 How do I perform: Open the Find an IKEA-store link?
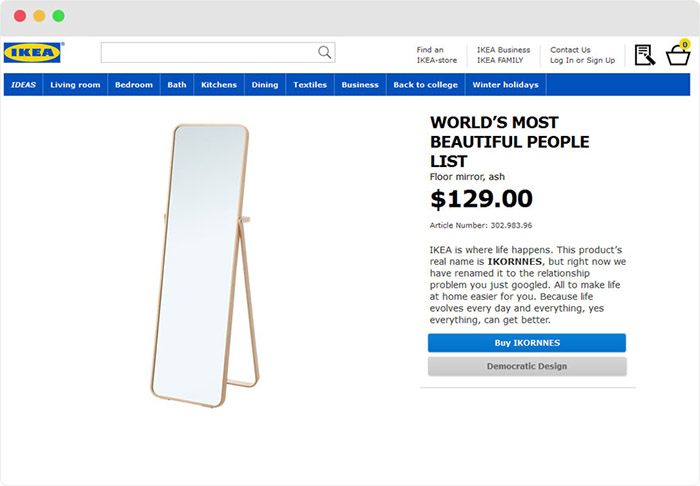[437, 55]
